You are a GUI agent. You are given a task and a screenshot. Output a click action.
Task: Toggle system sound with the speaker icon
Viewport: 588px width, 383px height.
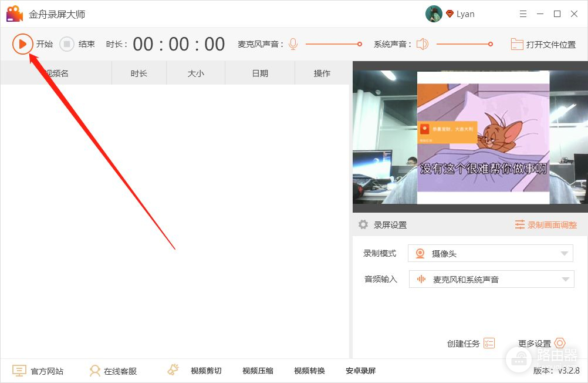click(423, 44)
